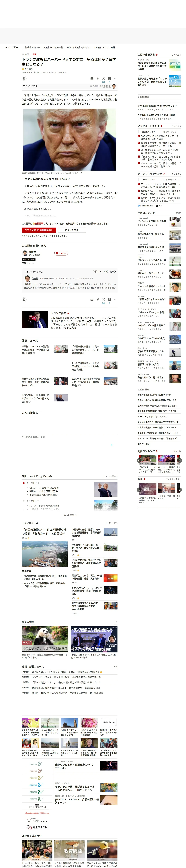The height and width of the screenshot is (868, 186).
Task: Click mail icon below the コメントプラス section
Action: tap(92, 300)
